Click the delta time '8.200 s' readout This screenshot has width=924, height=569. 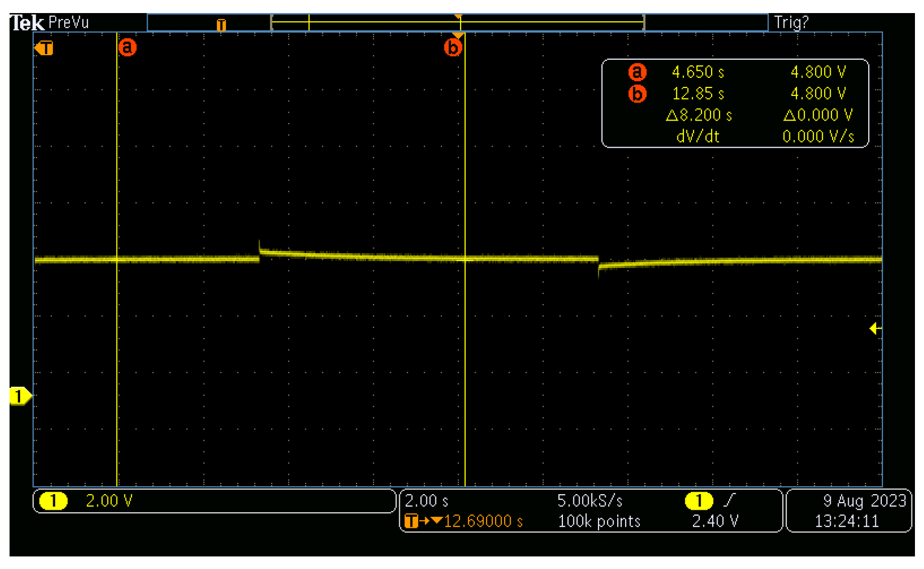click(699, 115)
